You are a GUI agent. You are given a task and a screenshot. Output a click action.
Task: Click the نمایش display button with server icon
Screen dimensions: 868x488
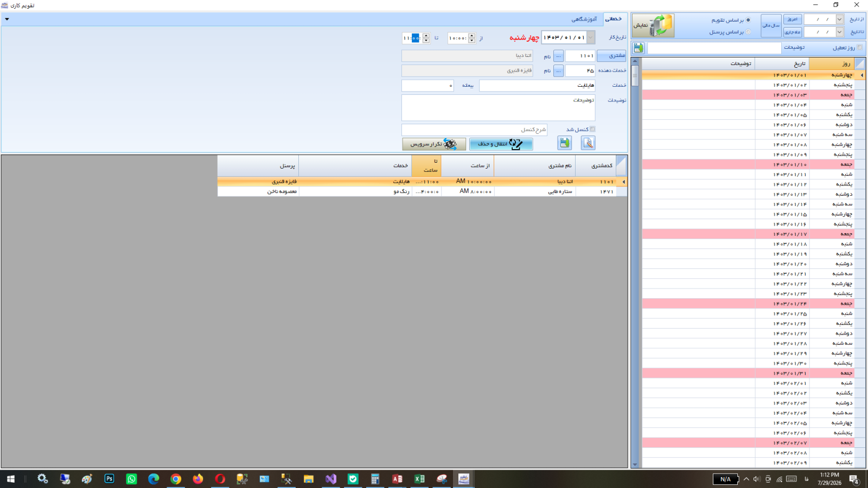[653, 25]
